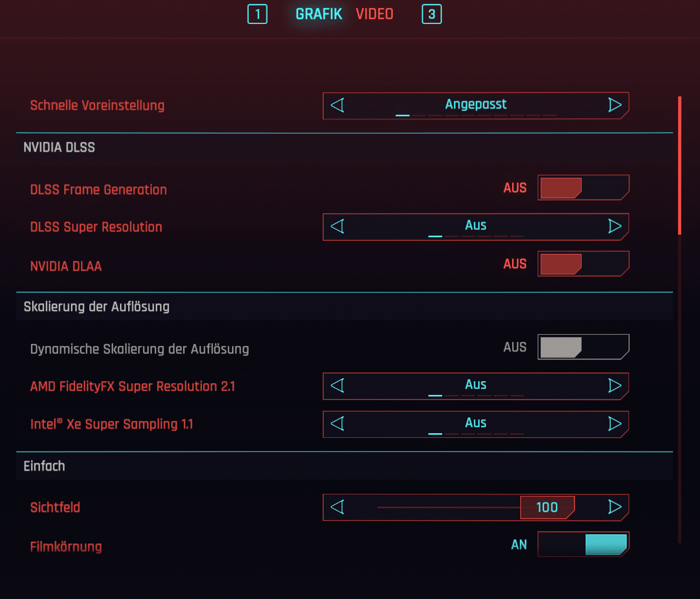
Task: Click AUS text beside NVIDIA DLAA
Action: pyautogui.click(x=515, y=264)
